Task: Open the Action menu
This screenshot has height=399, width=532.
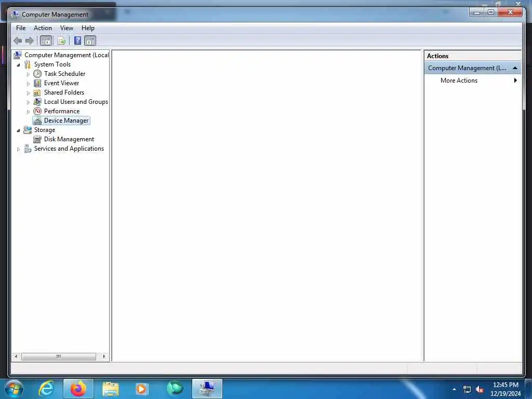Action: 43,28
